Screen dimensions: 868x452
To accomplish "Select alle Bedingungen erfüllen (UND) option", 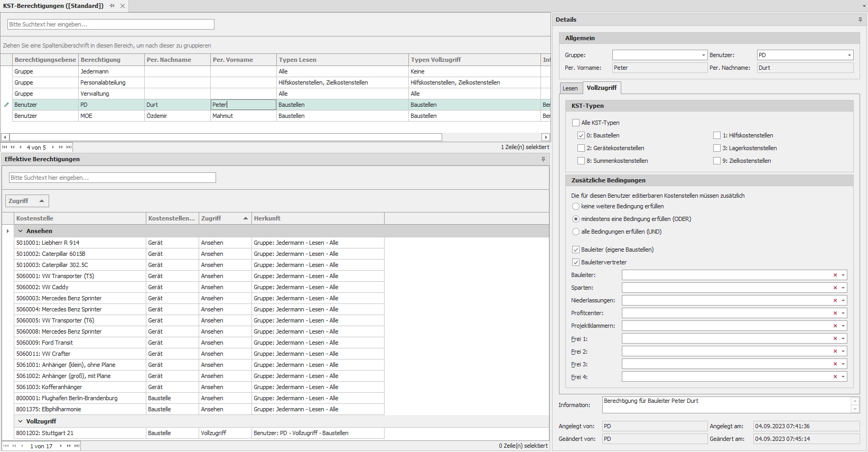I will click(576, 232).
